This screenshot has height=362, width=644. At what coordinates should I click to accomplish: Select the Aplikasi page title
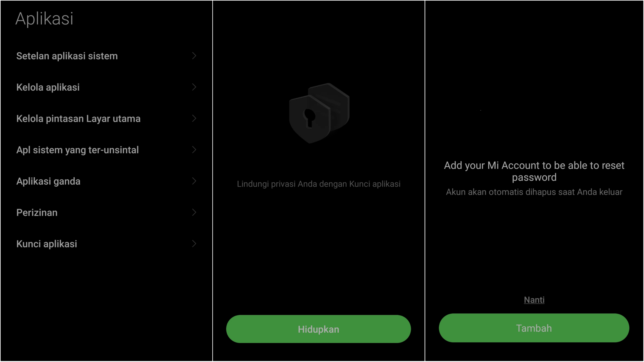pyautogui.click(x=44, y=19)
